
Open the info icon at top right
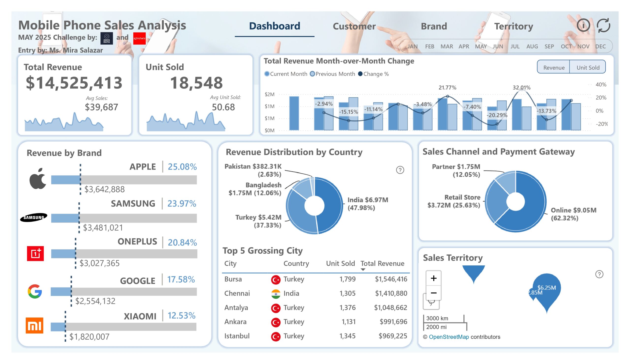pyautogui.click(x=583, y=25)
